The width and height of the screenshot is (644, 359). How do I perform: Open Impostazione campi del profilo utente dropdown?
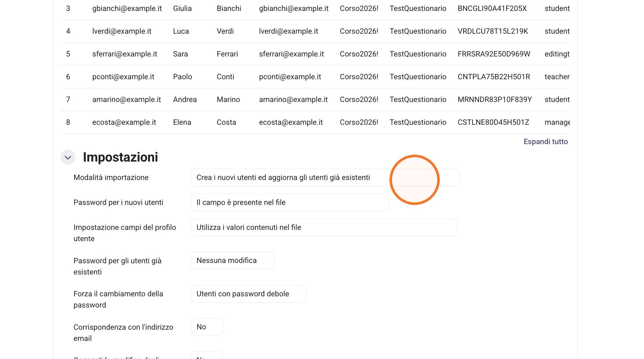click(324, 227)
